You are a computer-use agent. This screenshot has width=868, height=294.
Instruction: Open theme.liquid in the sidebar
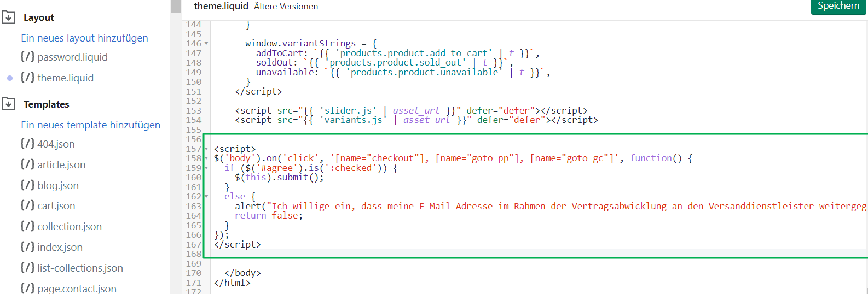pos(65,78)
